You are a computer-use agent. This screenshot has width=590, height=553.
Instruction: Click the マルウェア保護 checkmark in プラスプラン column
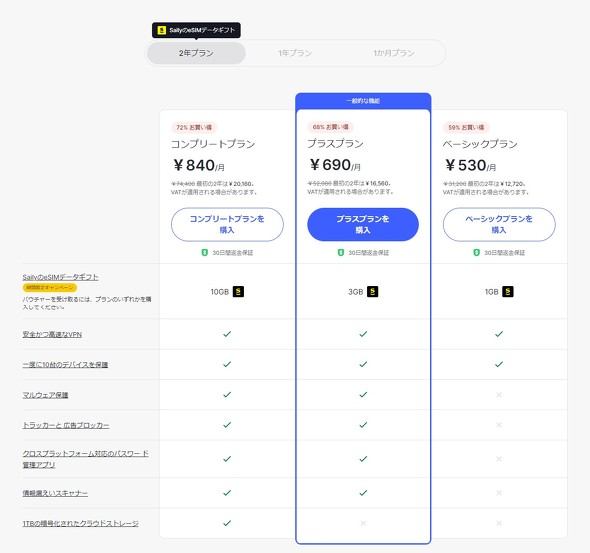click(363, 395)
